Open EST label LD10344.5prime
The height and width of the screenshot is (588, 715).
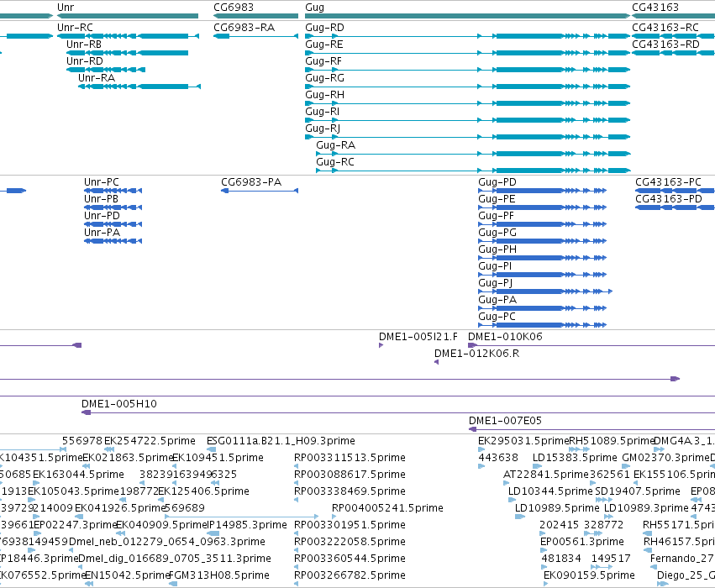coord(550,492)
